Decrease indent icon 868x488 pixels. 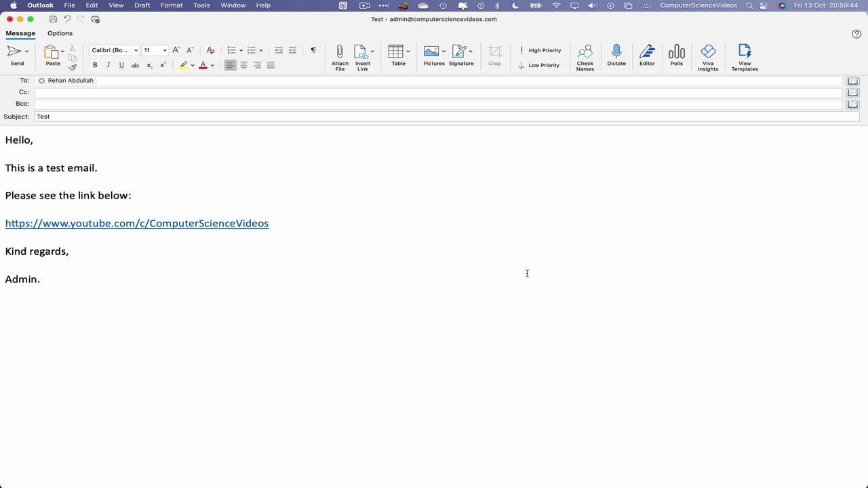[279, 50]
